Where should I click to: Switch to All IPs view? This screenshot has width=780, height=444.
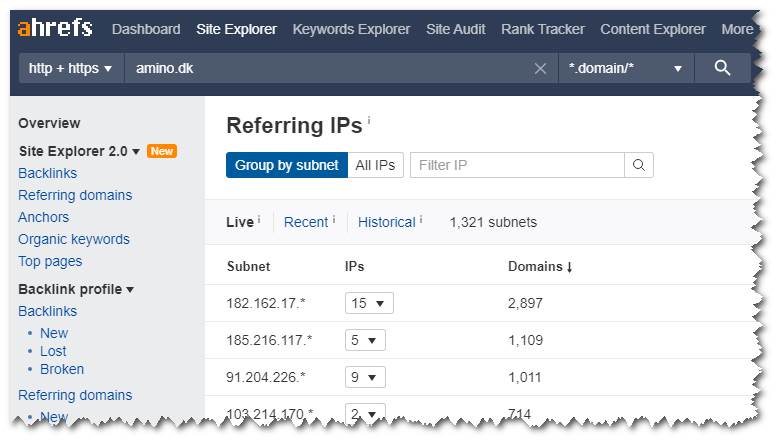click(375, 165)
